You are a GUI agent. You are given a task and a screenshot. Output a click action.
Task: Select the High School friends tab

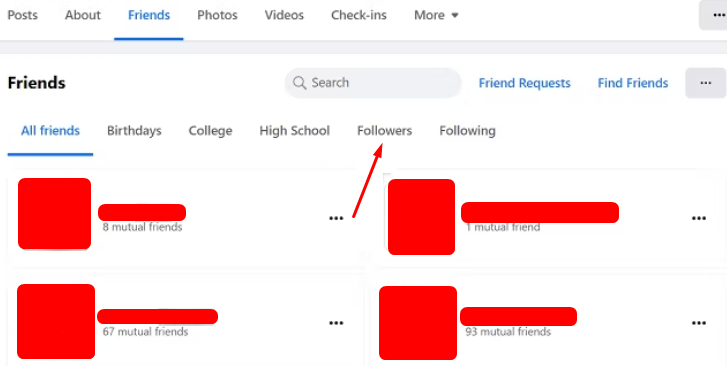[294, 131]
